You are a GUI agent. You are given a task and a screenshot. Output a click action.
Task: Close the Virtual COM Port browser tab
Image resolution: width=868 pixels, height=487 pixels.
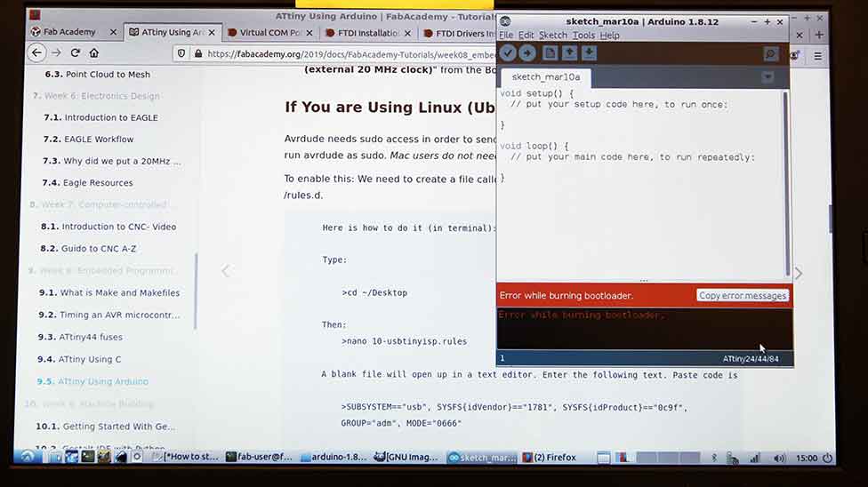tap(309, 33)
